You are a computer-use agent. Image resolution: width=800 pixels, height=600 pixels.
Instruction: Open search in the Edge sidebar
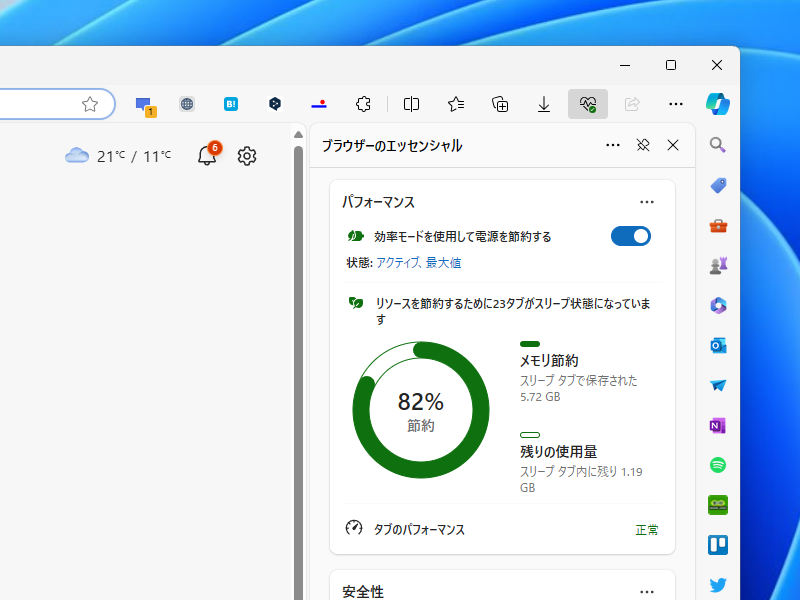pos(717,144)
